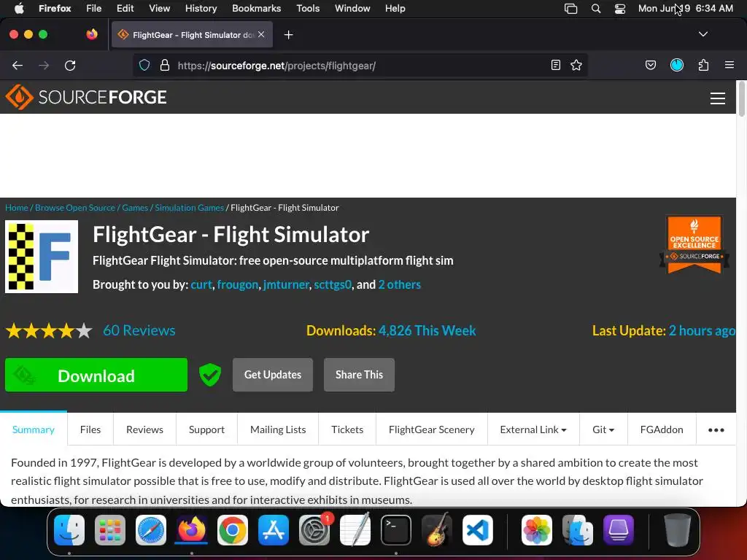Open the Mailing Lists tab

coord(278,429)
